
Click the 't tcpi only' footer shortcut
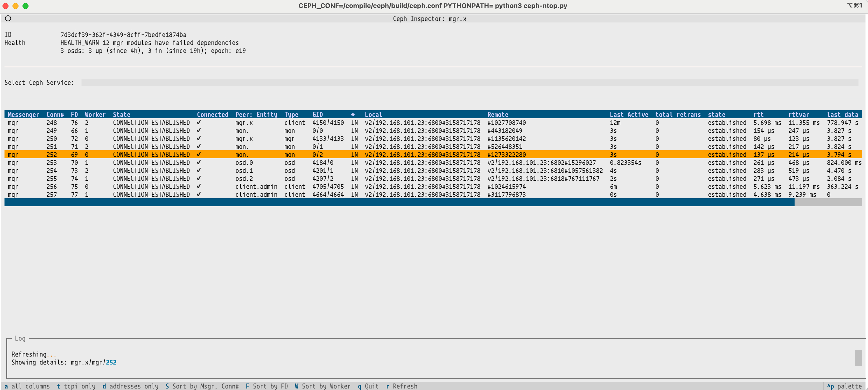click(76, 386)
